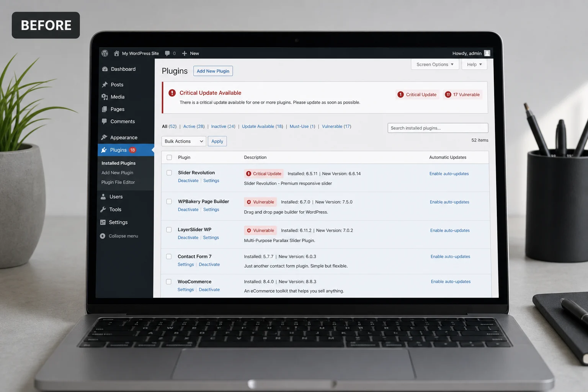Click the Settings sliders icon
Image resolution: width=588 pixels, height=392 pixels.
[x=103, y=222]
